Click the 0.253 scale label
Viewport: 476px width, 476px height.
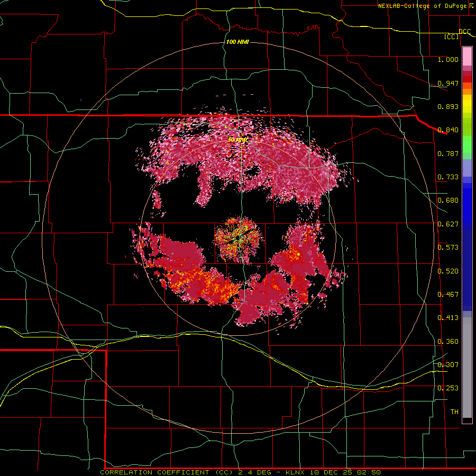(x=448, y=388)
